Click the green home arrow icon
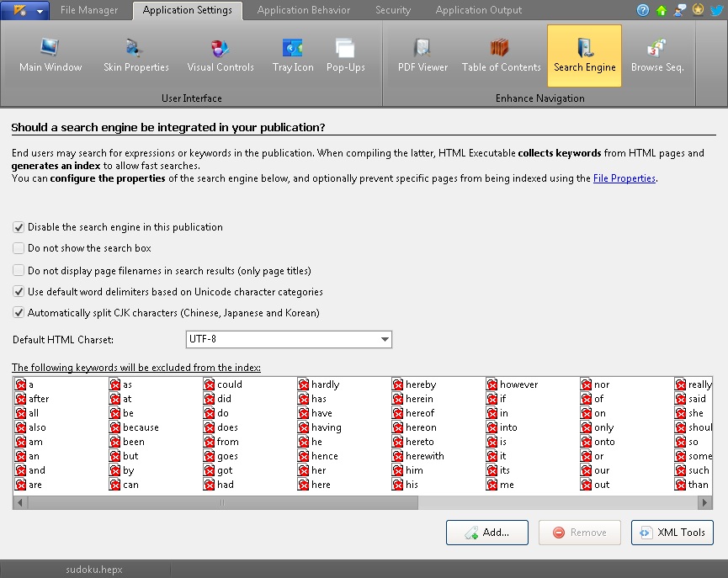The height and width of the screenshot is (578, 728). click(x=662, y=10)
